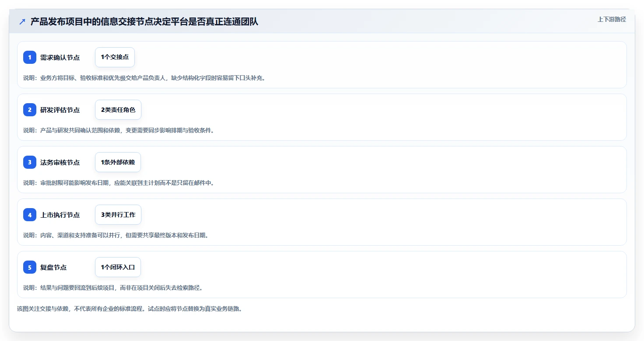Screen dimensions: 644x341
Task: Select the 复盘节点 heading
Action: click(x=53, y=267)
